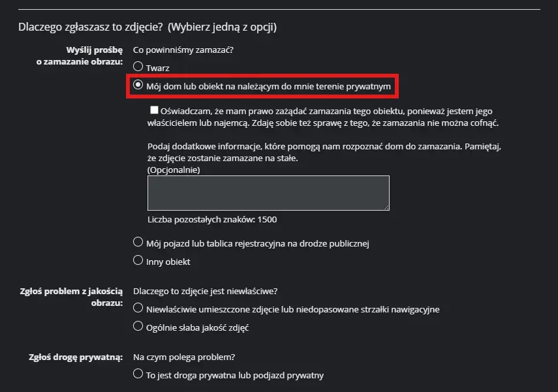Select "Mój dom lub obiekt" radio button
Screen dimensions: 558x392
pyautogui.click(x=138, y=85)
